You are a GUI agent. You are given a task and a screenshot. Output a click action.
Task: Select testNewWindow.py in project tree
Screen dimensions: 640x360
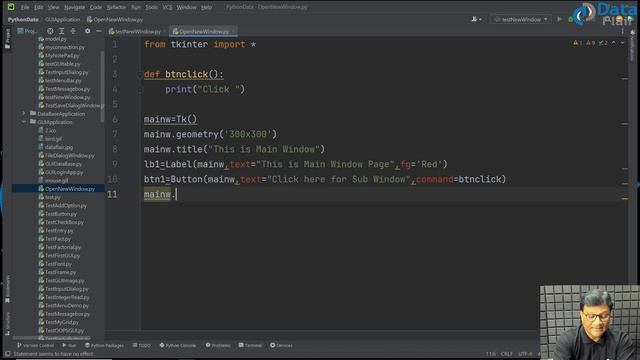(64, 97)
